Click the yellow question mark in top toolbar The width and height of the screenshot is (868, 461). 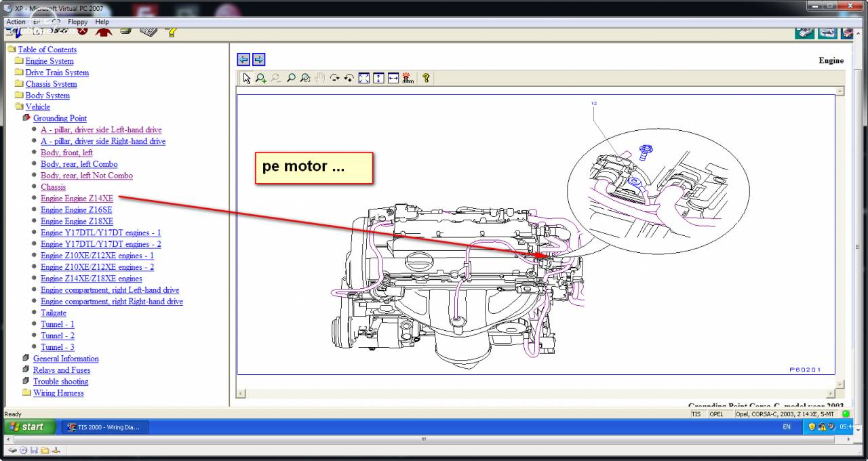(172, 31)
